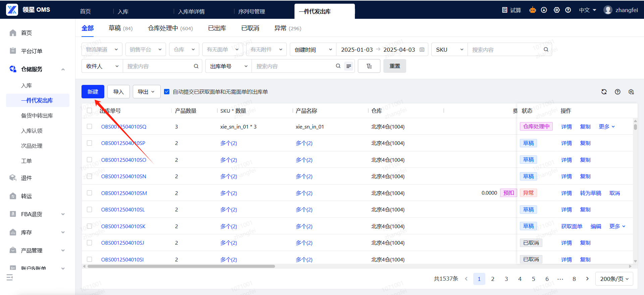Refresh the outbound order table
Viewport: 644px width, 295px height.
point(604,92)
